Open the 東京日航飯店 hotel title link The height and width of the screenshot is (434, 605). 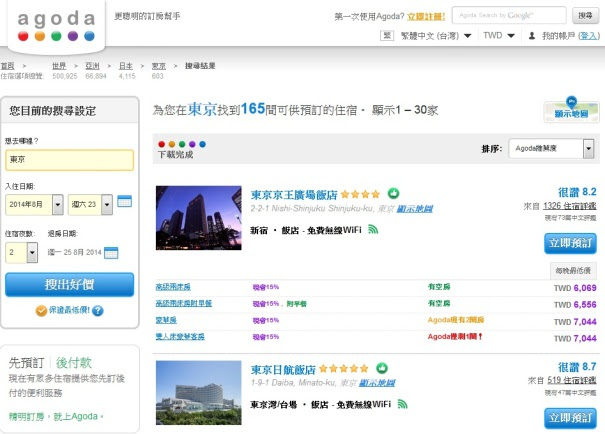(283, 370)
